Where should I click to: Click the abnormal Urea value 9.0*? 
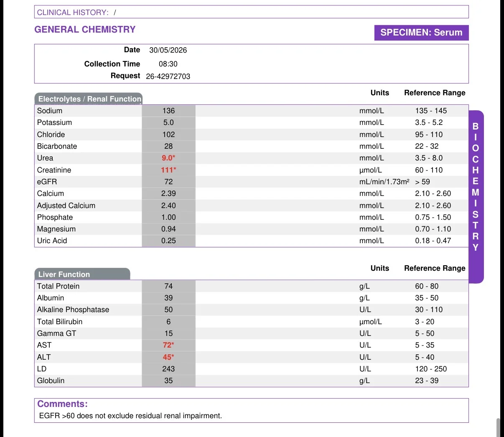coord(168,158)
